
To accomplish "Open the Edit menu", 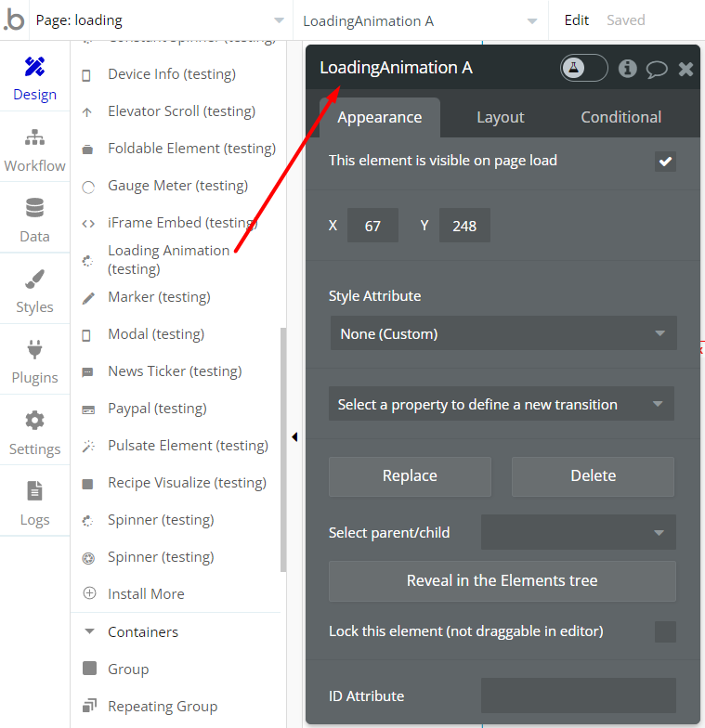I will pyautogui.click(x=576, y=20).
